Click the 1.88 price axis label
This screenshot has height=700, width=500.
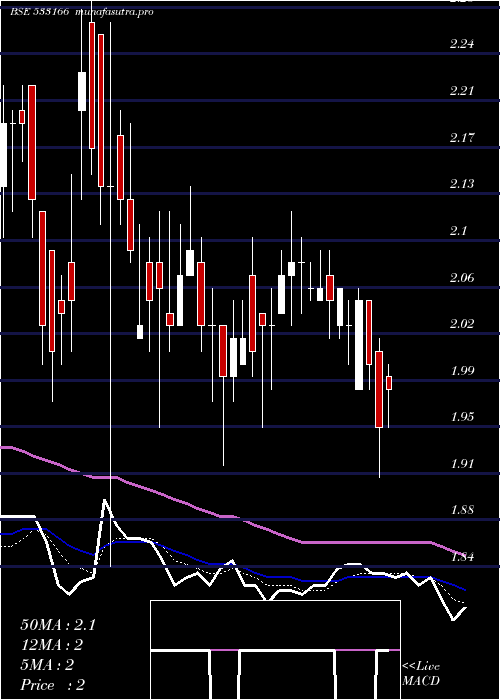462,510
